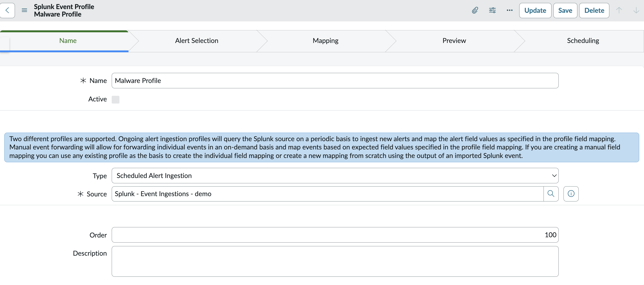Switch to the Alert Selection step
Viewport: 644px width, 285px height.
pos(197,41)
